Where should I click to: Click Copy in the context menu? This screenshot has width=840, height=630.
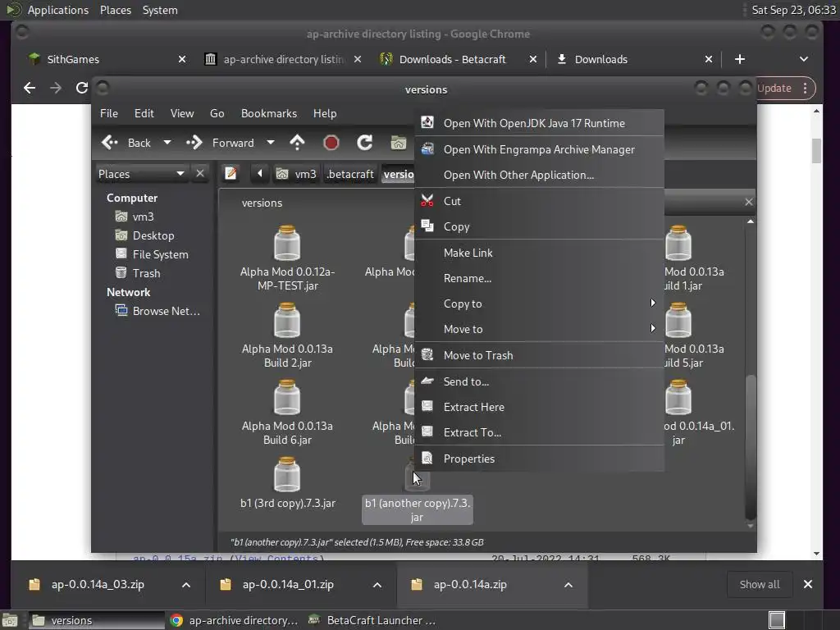(540, 226)
